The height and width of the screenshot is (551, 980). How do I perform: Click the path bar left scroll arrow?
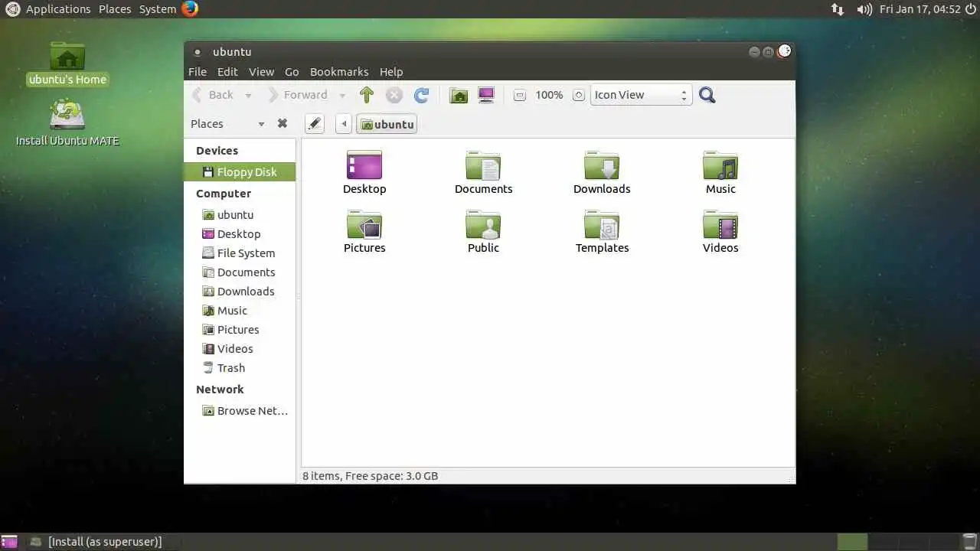[344, 124]
